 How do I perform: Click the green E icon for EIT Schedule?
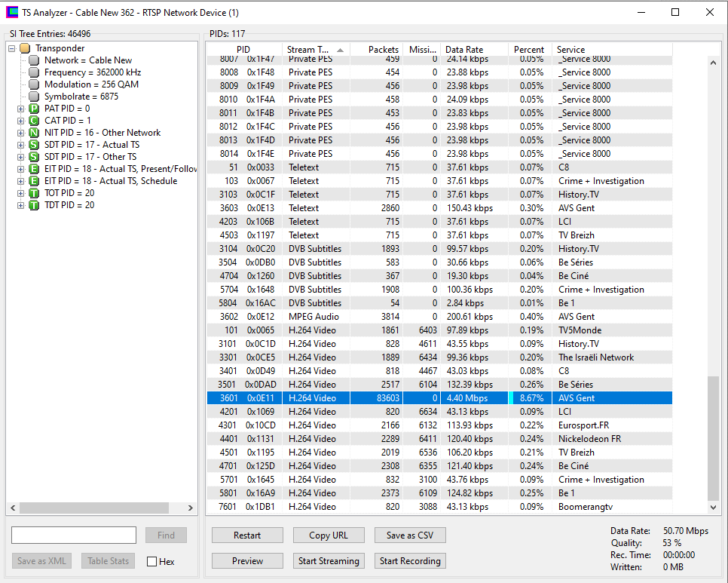[x=34, y=181]
